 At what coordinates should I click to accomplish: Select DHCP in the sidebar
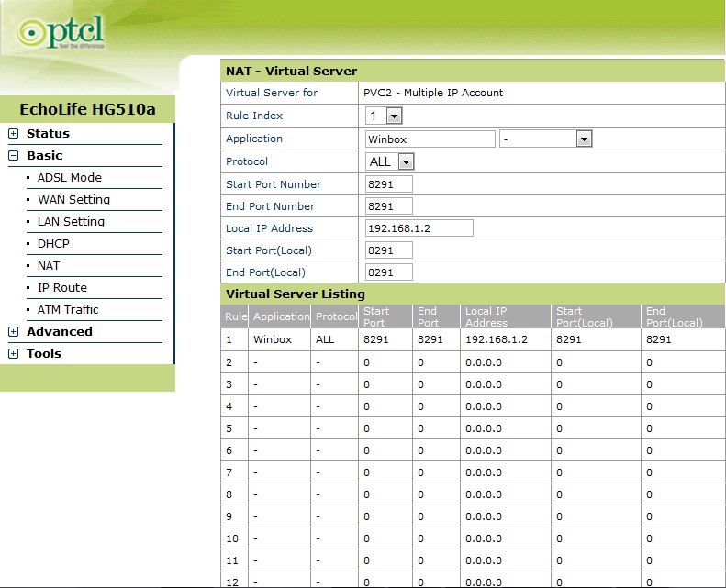click(x=53, y=244)
